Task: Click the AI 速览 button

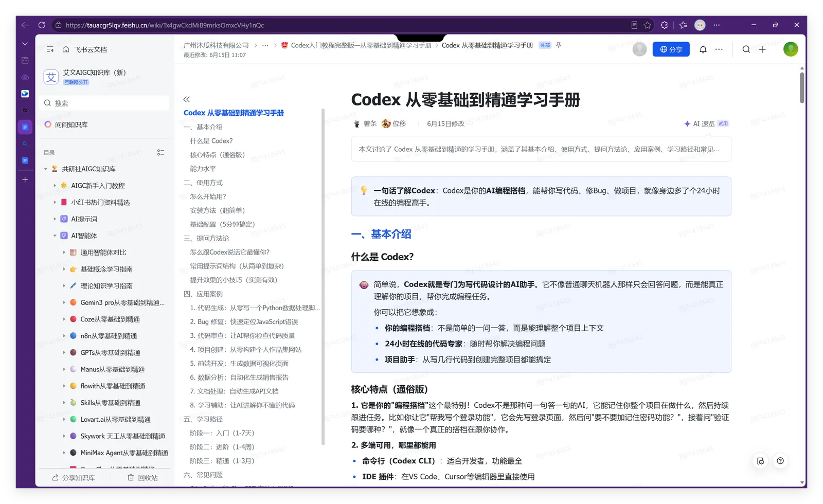Action: pos(706,123)
